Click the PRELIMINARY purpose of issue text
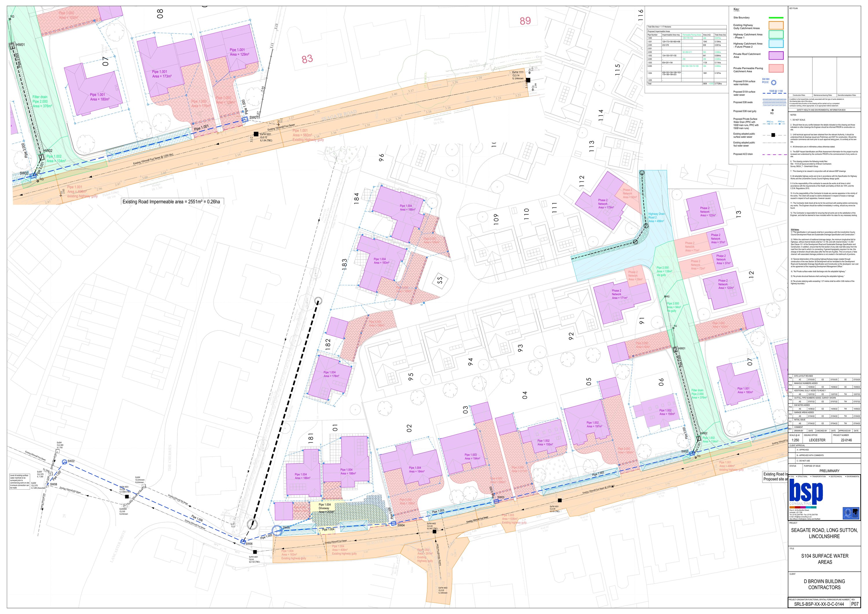This screenshot has height=614, width=868. pos(829,471)
